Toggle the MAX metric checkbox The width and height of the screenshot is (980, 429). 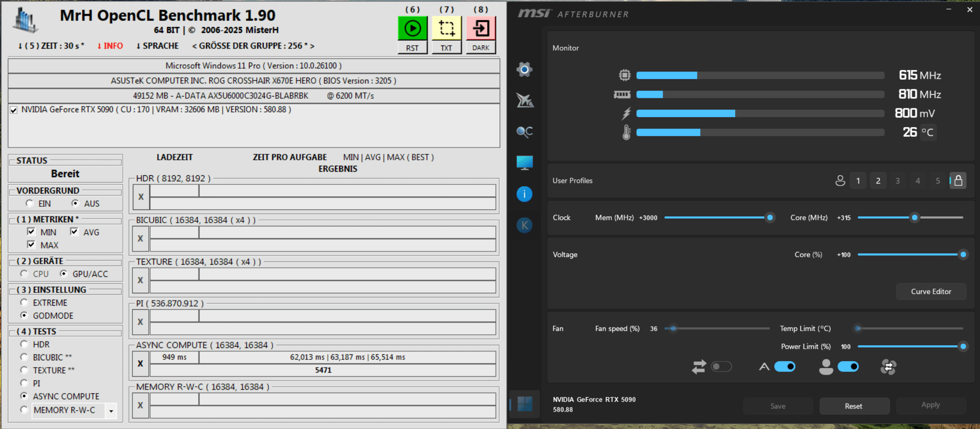coord(31,245)
